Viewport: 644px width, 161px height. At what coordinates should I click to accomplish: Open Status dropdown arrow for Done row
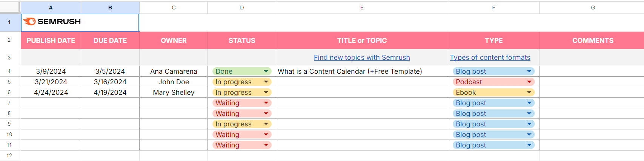click(x=266, y=71)
